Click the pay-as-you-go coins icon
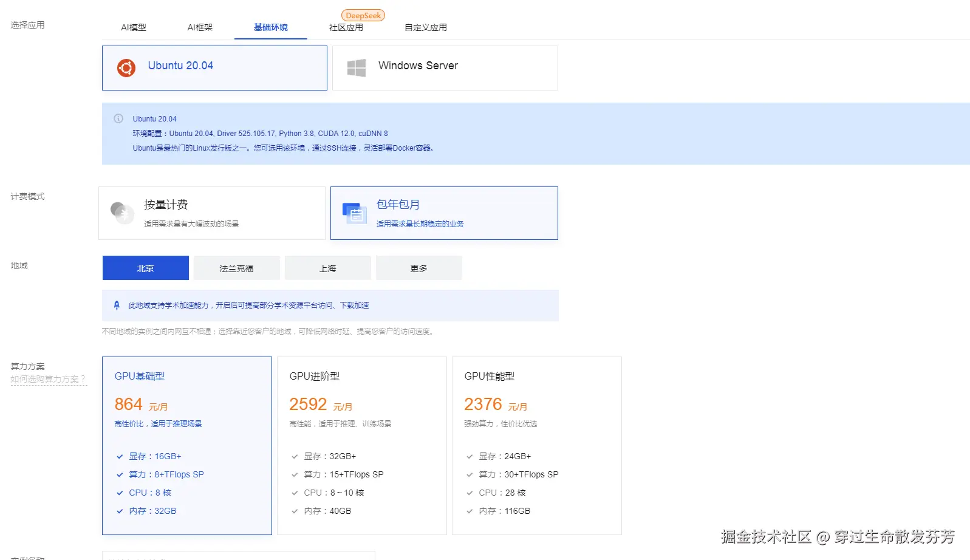 pos(122,213)
